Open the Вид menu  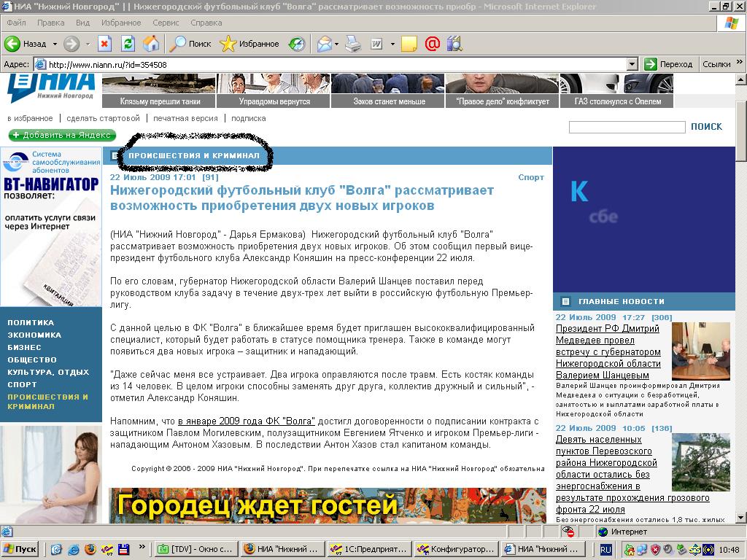pos(83,23)
